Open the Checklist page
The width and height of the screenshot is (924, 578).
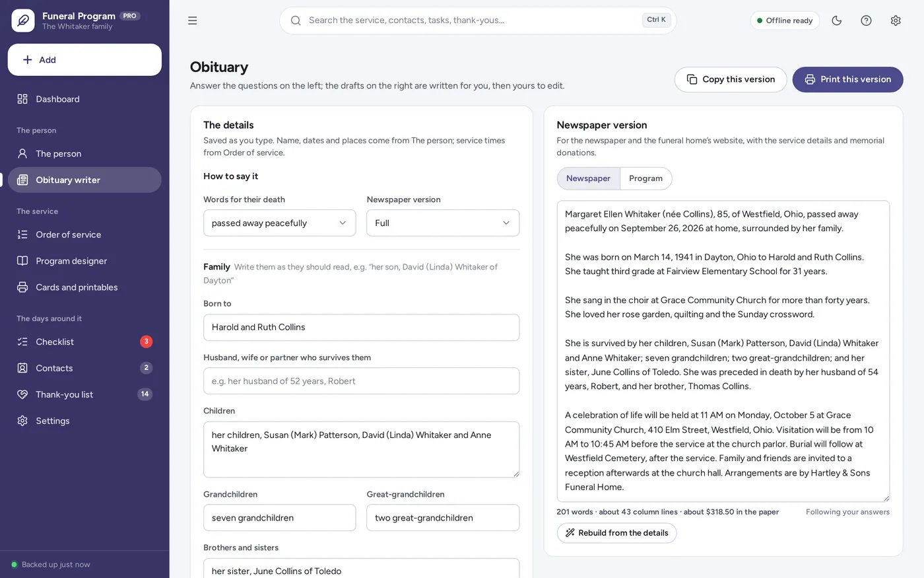(x=84, y=342)
